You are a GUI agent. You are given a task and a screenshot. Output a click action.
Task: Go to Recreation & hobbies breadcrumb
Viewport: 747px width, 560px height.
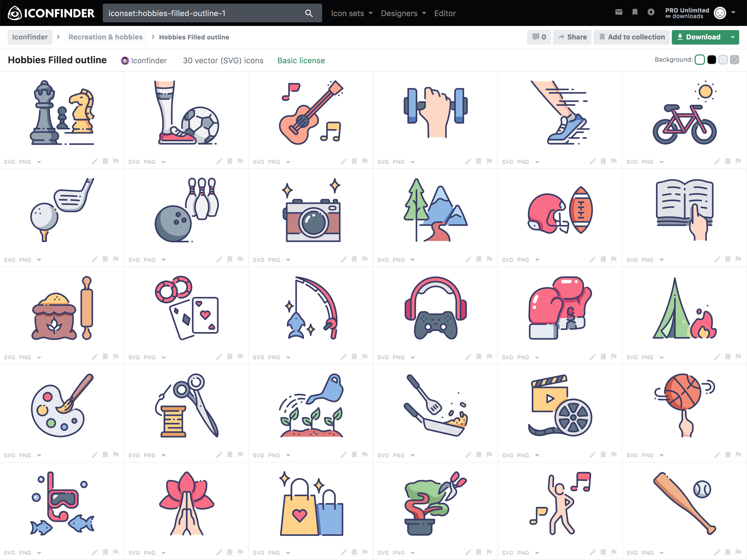106,37
